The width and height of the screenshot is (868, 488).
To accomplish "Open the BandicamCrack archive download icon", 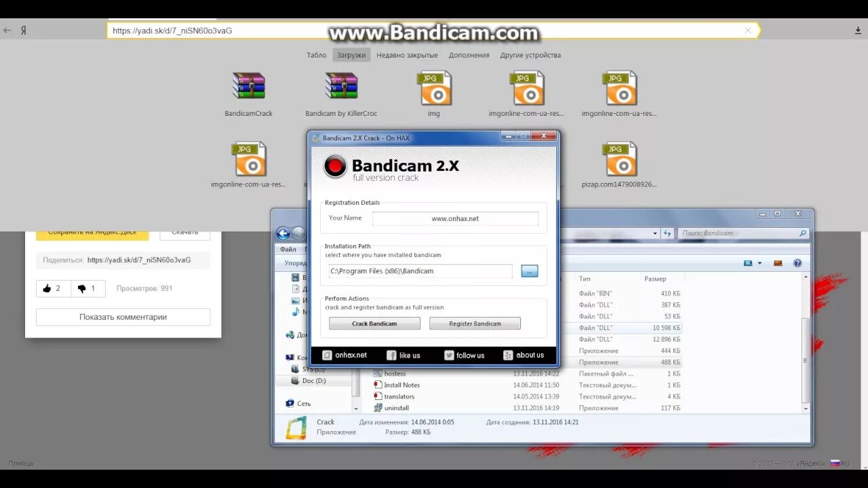I will point(248,87).
